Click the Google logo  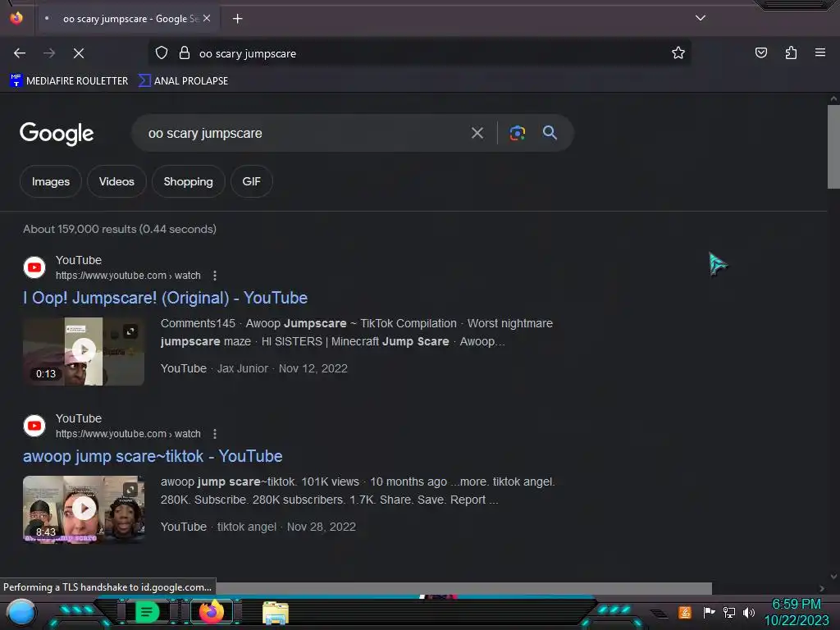57,134
